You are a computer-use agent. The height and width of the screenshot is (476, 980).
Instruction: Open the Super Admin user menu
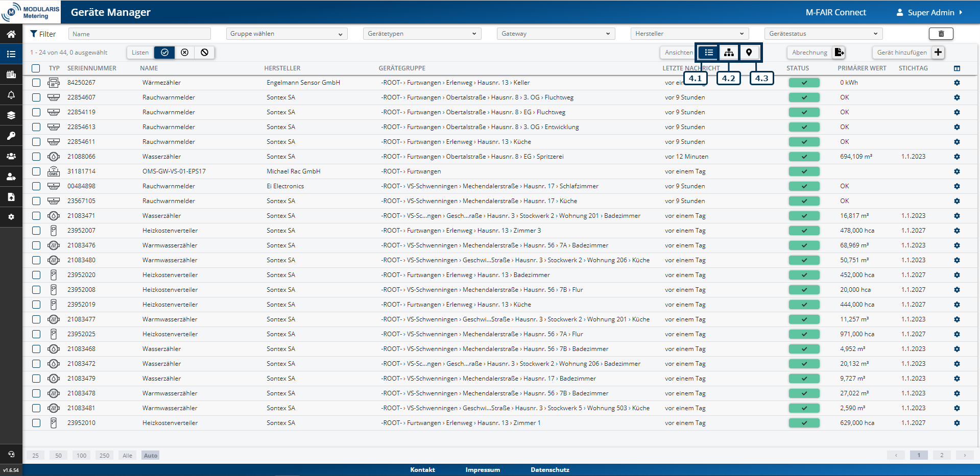point(930,12)
